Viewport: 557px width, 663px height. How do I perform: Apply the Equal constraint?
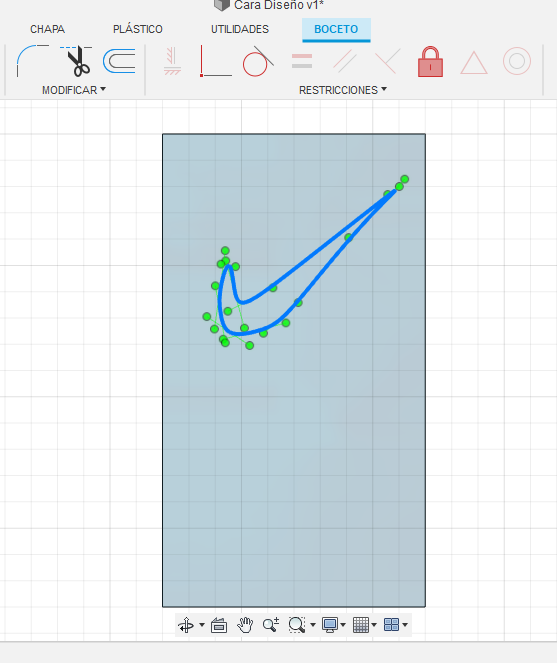tap(302, 61)
